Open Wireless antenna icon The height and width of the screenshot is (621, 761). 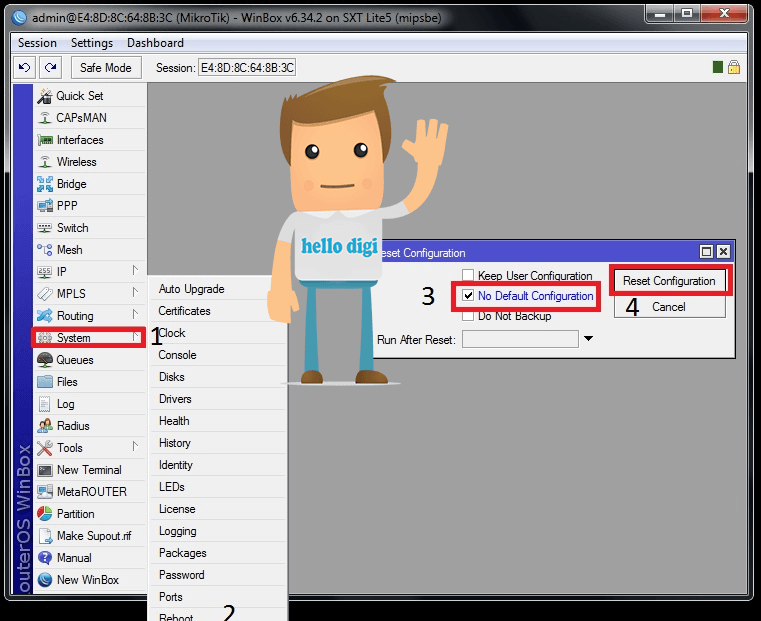click(45, 162)
